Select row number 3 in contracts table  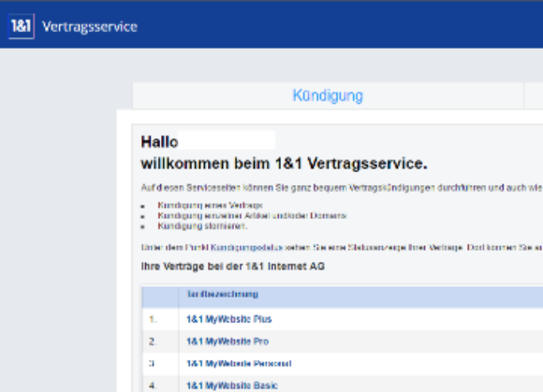pos(152,364)
